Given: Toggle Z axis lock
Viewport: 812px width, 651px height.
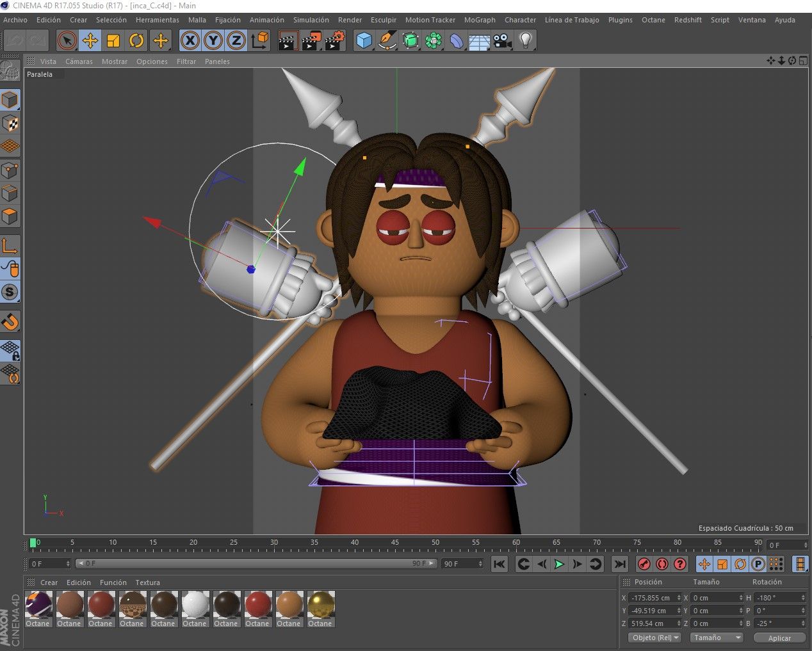Looking at the screenshot, I should pyautogui.click(x=236, y=40).
